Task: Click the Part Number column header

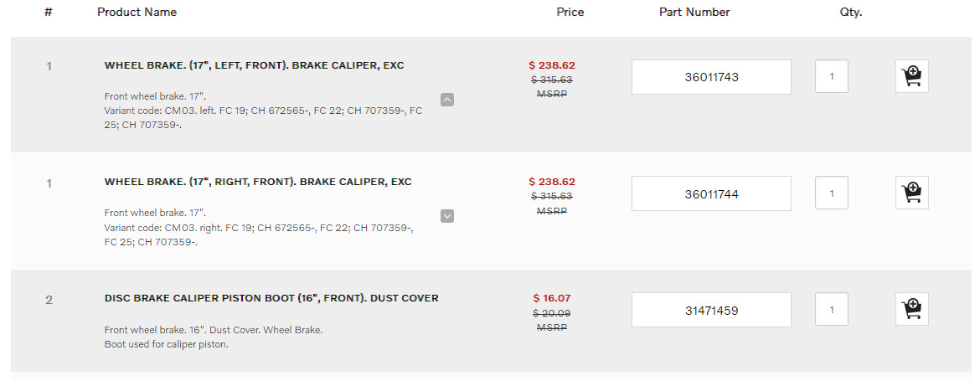Action: pyautogui.click(x=694, y=13)
